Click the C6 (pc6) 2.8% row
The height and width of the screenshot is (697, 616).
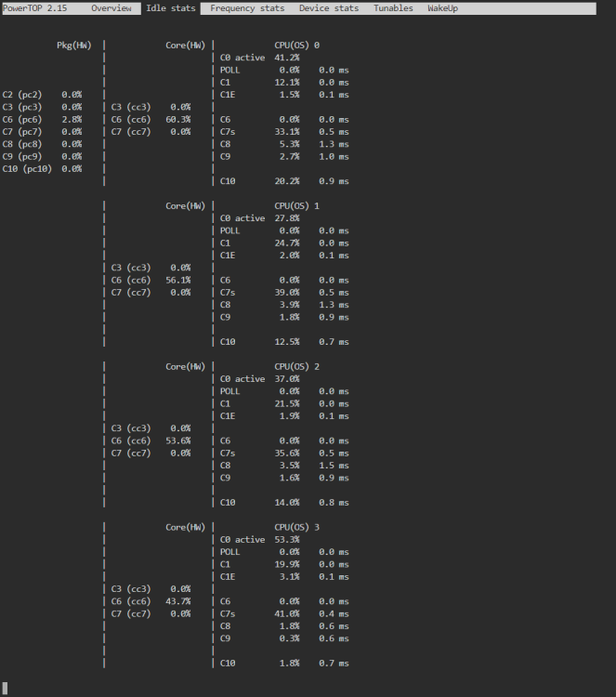coord(42,120)
